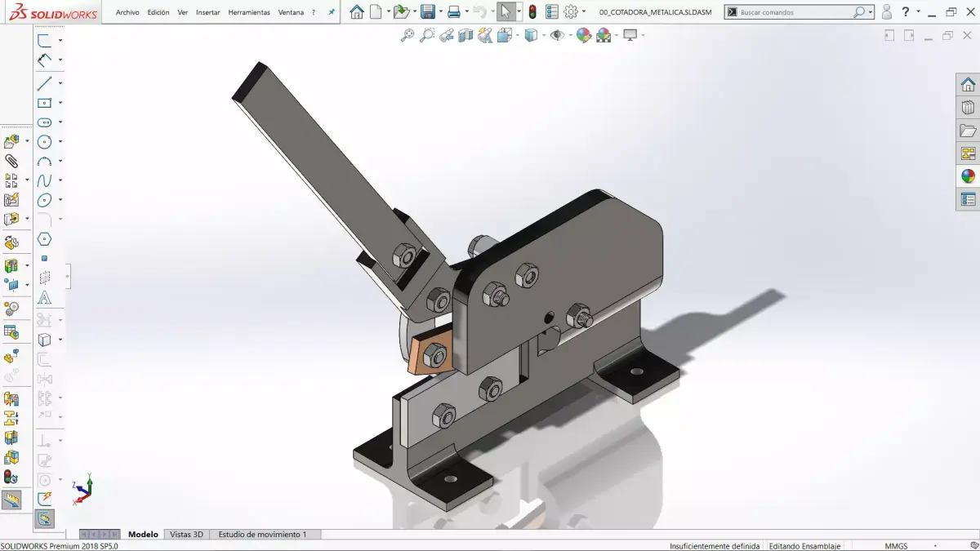
Task: Select the Corner Rectangle sketch tool
Action: point(45,103)
